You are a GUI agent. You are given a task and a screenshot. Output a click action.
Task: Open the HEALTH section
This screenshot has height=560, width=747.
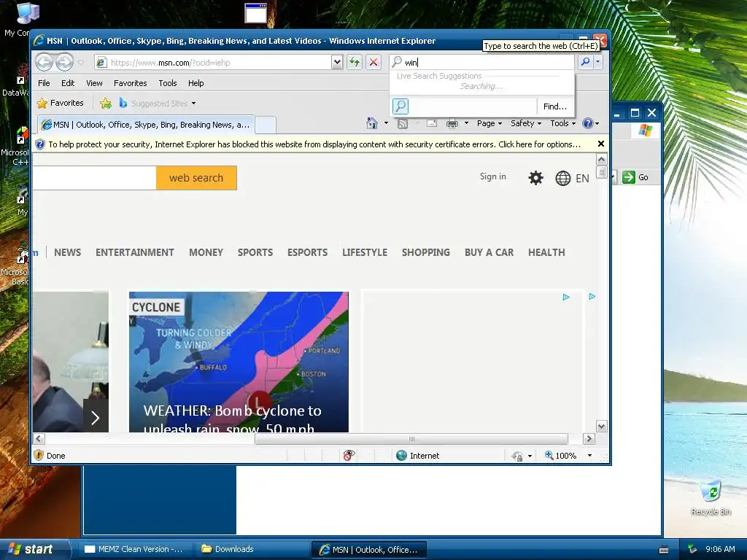(x=546, y=252)
